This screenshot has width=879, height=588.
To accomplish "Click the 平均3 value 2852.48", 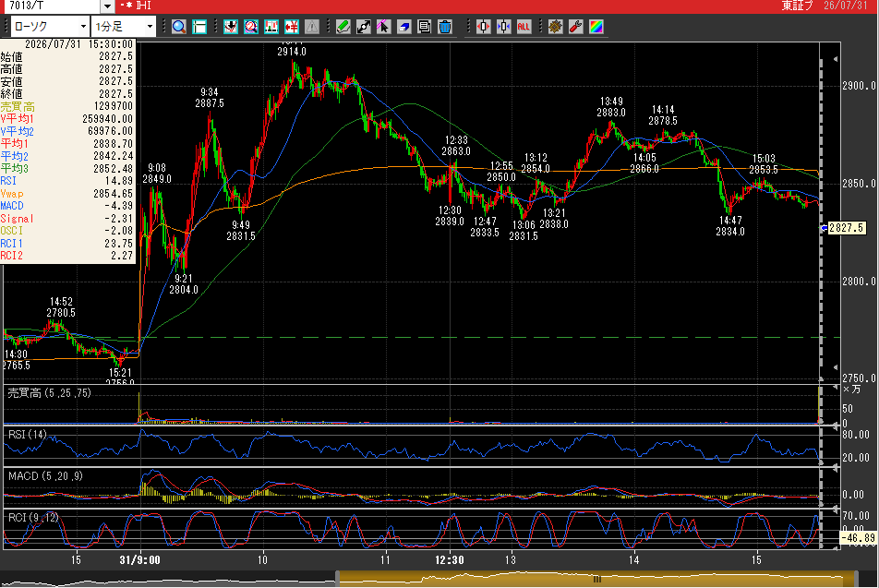I will (x=114, y=168).
